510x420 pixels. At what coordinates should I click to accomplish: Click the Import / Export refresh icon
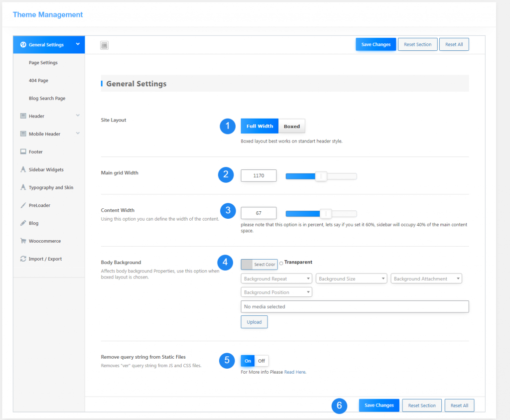pyautogui.click(x=23, y=259)
